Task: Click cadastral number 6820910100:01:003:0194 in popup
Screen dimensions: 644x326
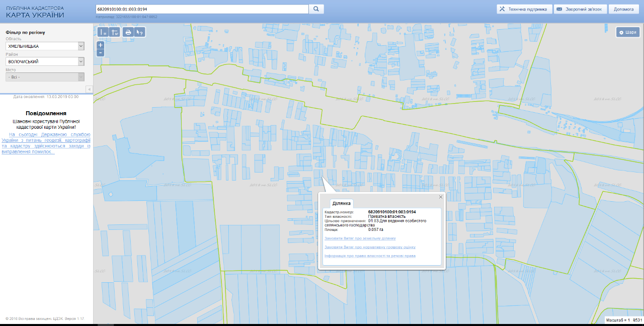Action: tap(392, 212)
